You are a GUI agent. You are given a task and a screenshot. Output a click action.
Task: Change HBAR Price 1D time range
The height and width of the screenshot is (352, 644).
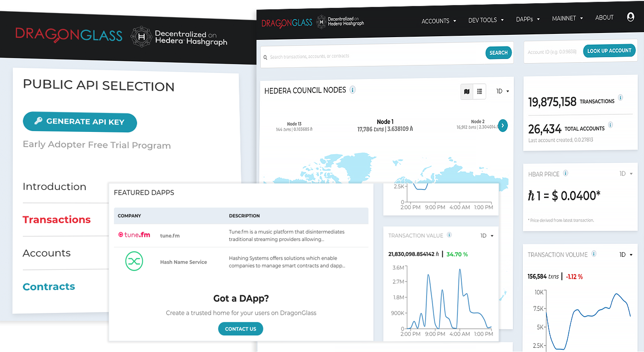tap(626, 174)
